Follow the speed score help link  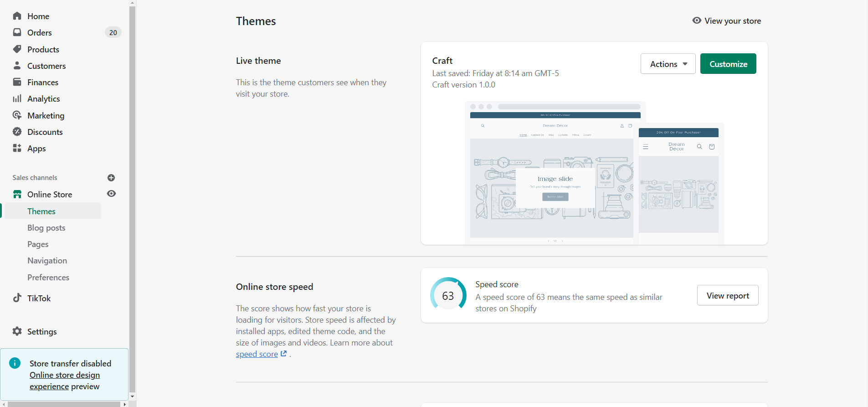(257, 354)
